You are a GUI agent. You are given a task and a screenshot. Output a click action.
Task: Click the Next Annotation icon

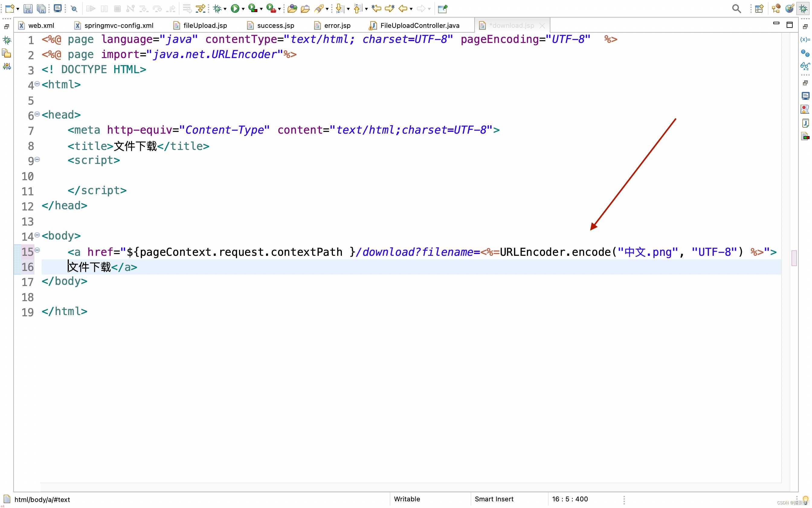point(340,8)
